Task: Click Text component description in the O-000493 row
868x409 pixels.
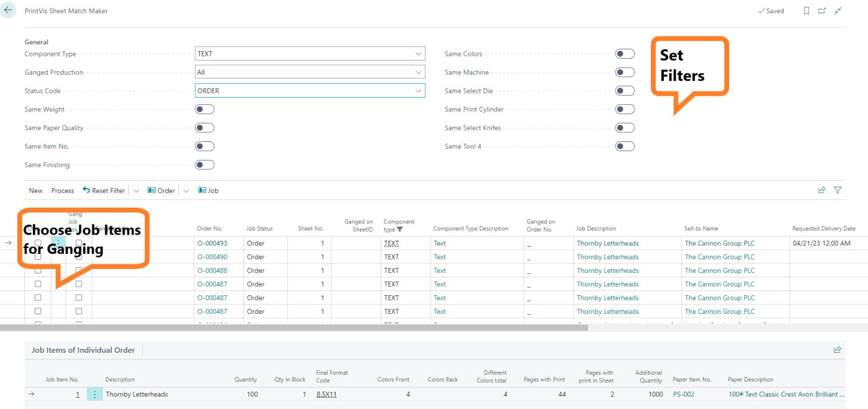Action: point(440,243)
